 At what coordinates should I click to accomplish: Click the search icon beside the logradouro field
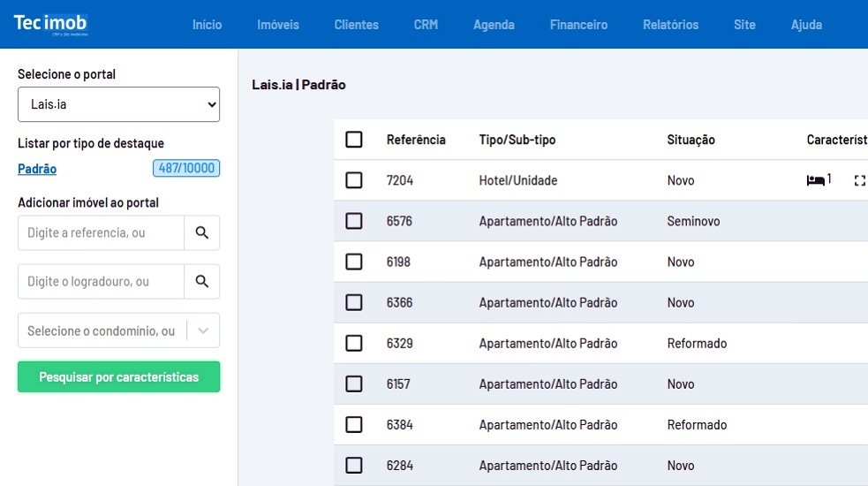point(201,282)
